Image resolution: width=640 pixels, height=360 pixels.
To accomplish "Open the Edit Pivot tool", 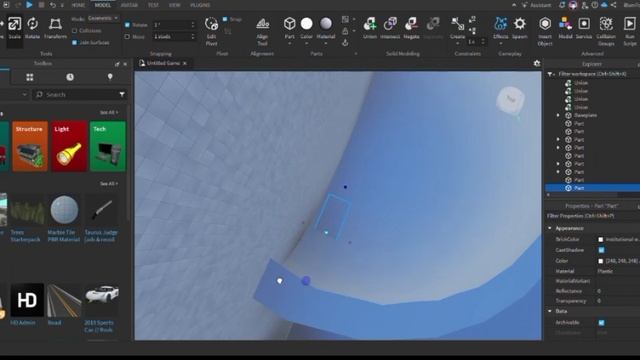I will point(211,31).
